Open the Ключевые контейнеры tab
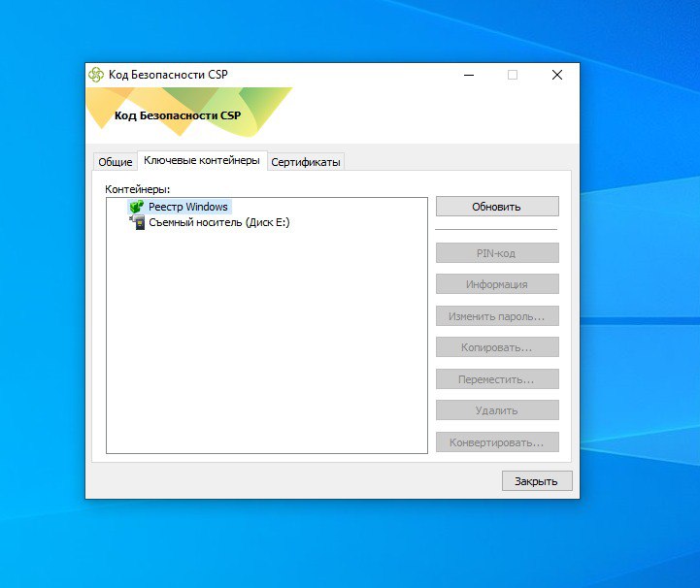The image size is (700, 588). coord(202,160)
